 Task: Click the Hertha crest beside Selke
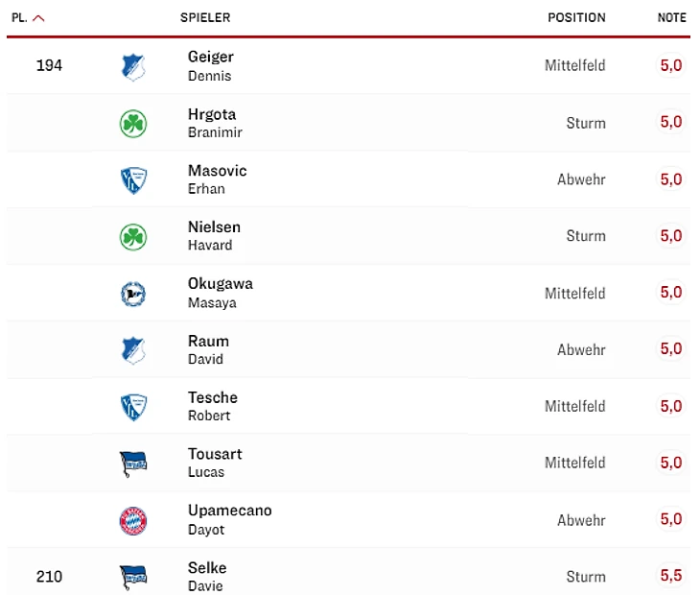tap(133, 577)
